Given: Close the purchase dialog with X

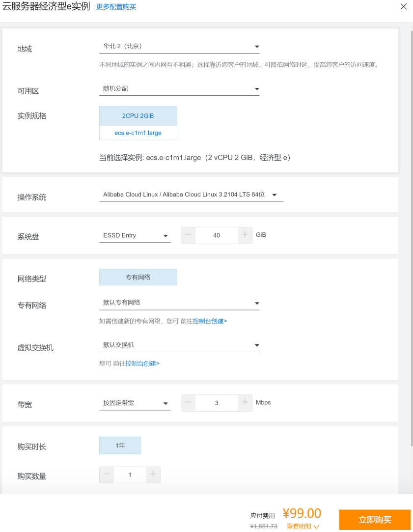Looking at the screenshot, I should coord(403,6).
